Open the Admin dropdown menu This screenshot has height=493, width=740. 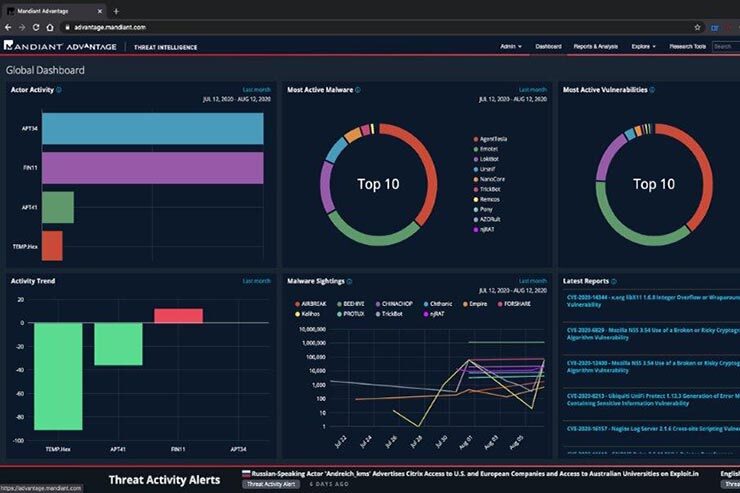510,47
